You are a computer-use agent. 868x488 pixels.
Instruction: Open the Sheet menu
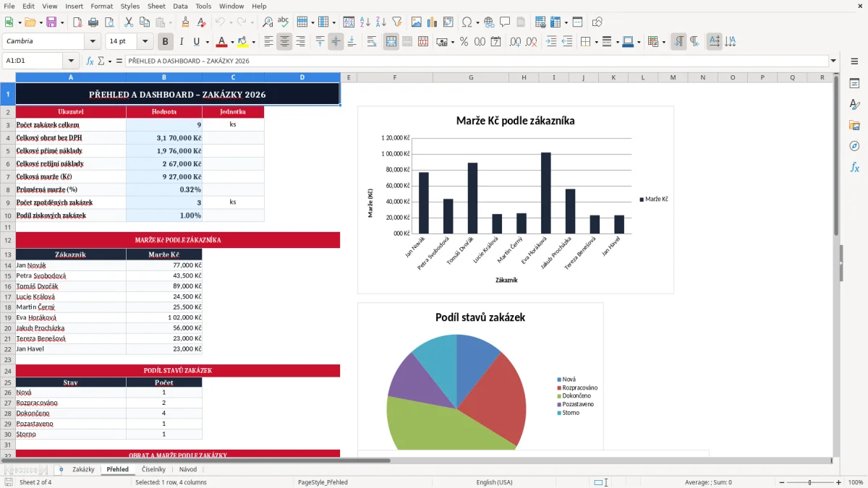tap(156, 6)
